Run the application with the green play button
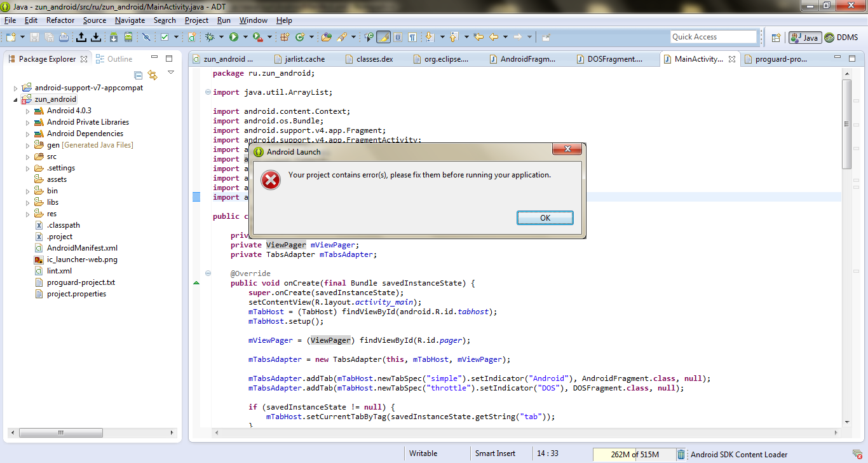The image size is (868, 463). [x=234, y=38]
